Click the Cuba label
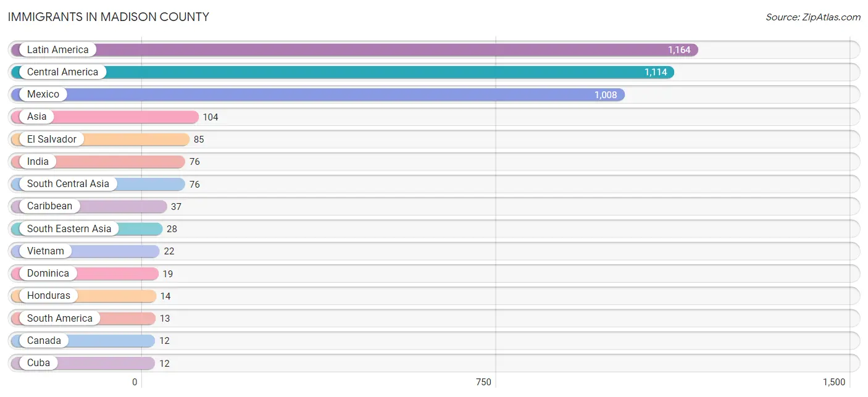Screen dimensions: 868x397 click(38, 362)
